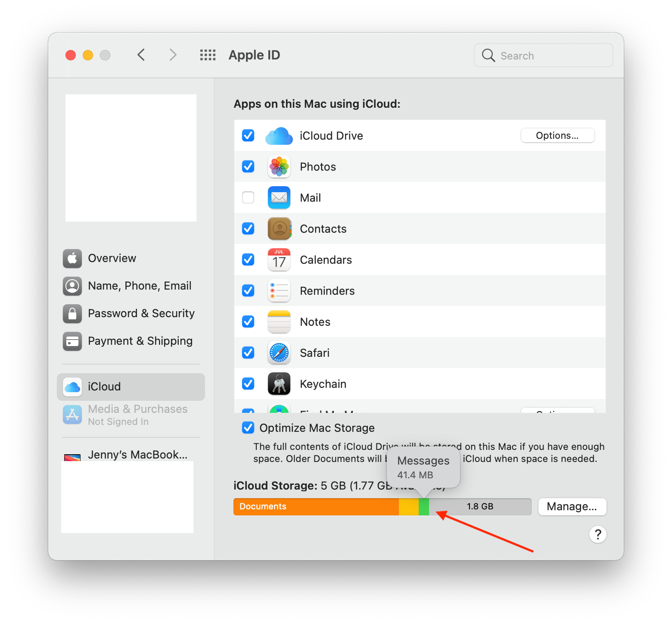Uncheck the Reminders checkbox
This screenshot has width=672, height=624.
tap(248, 290)
